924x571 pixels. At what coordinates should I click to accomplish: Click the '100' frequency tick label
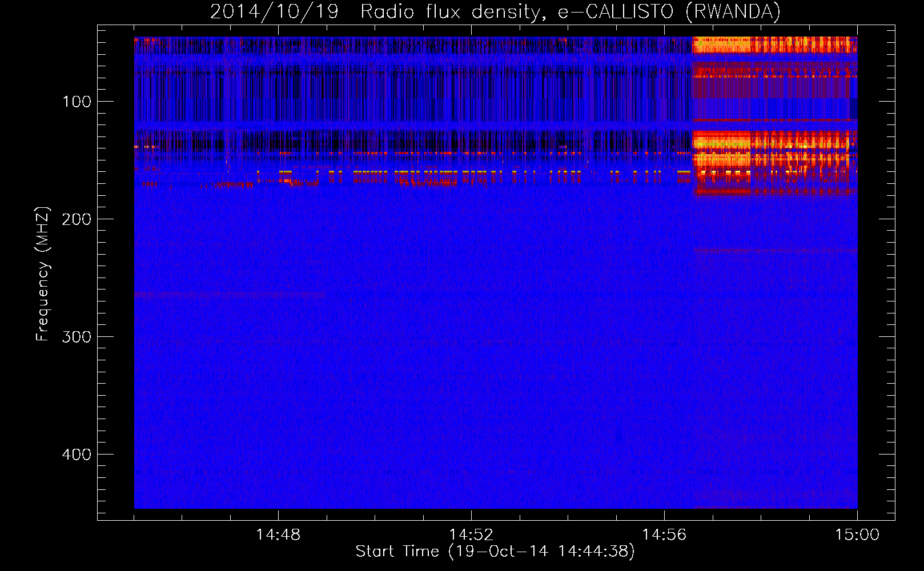tap(77, 102)
